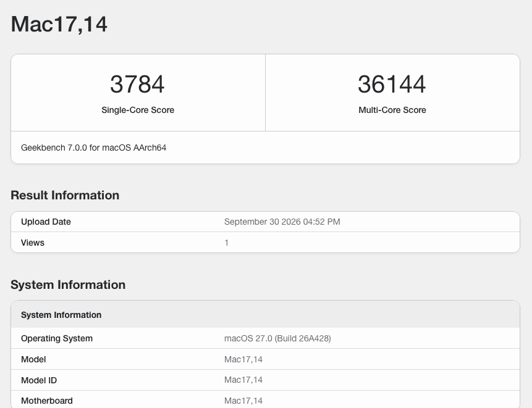Click the Geekbench 7.0.0 for macOS AArch64 text

94,148
